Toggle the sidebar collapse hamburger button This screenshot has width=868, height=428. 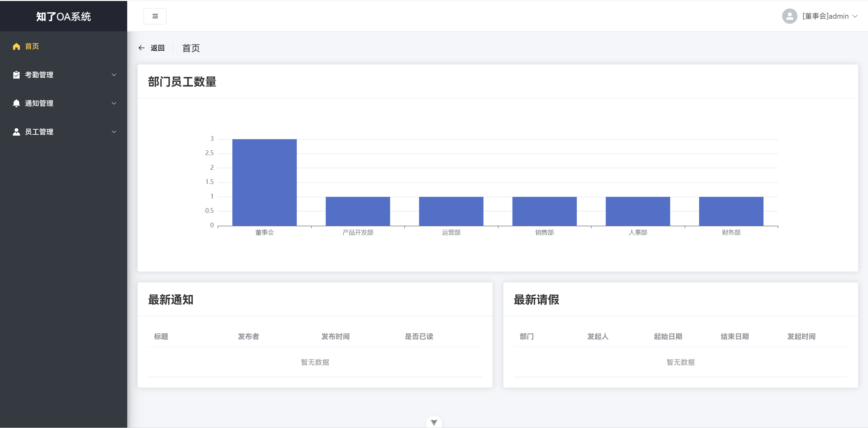(155, 16)
